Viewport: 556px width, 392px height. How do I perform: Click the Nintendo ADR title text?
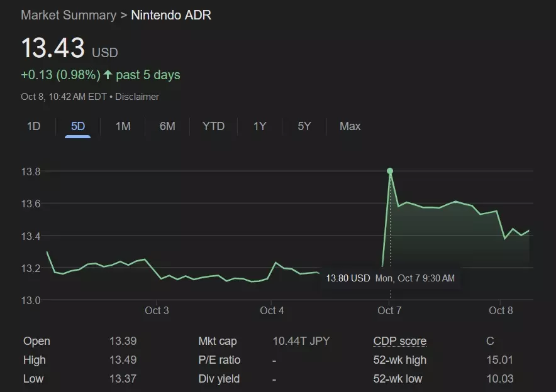171,15
